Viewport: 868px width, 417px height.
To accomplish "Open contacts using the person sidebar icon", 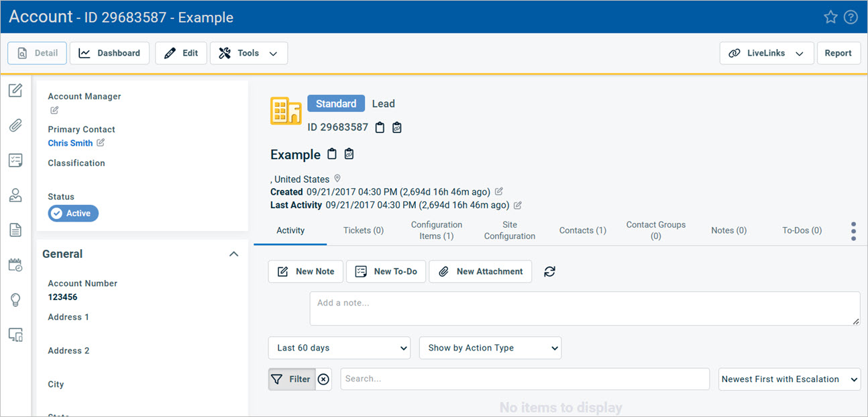I will 16,195.
